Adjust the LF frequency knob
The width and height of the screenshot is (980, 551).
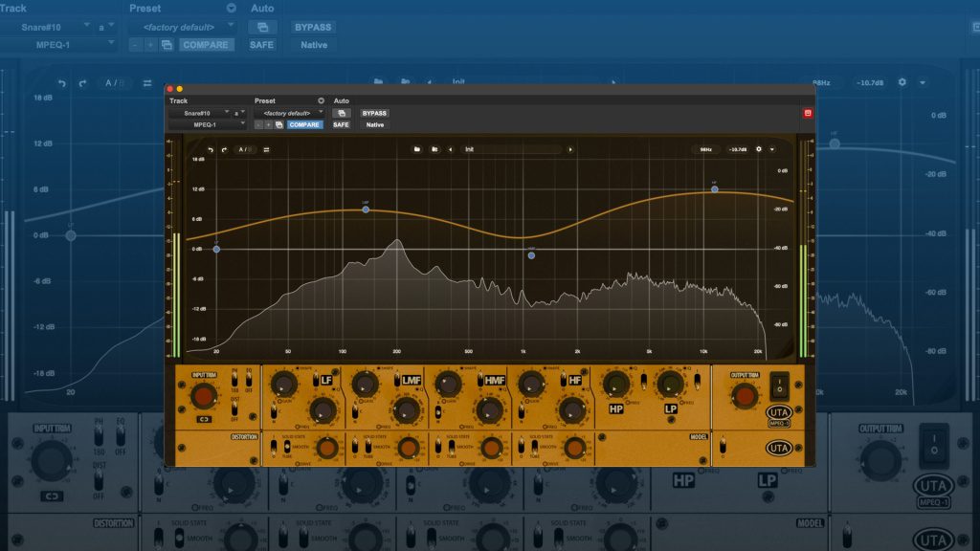[323, 410]
